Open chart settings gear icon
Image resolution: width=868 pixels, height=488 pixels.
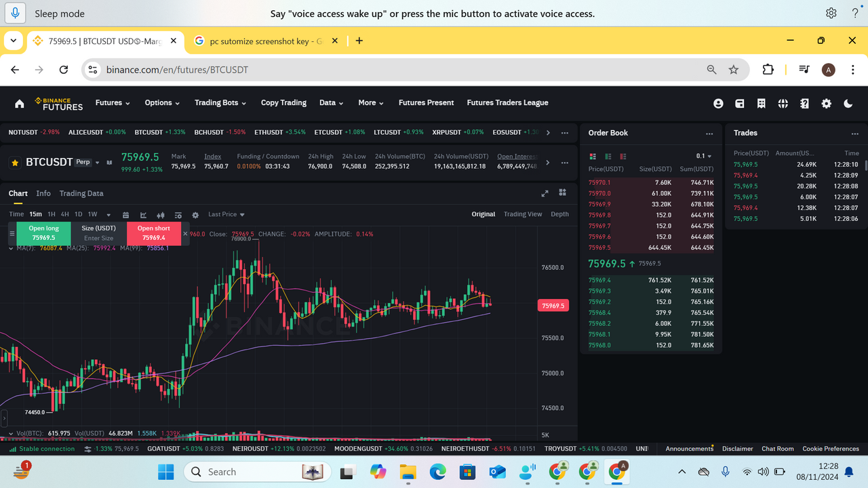pyautogui.click(x=195, y=215)
